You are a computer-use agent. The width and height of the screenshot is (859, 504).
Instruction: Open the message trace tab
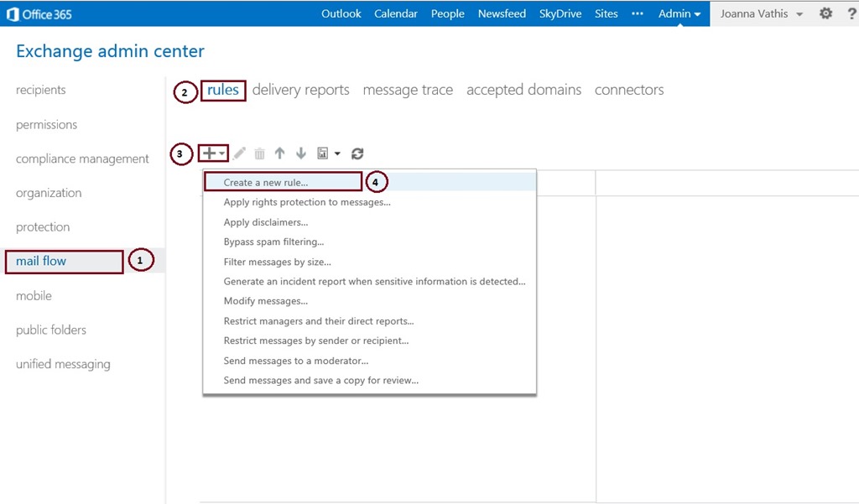coord(408,90)
